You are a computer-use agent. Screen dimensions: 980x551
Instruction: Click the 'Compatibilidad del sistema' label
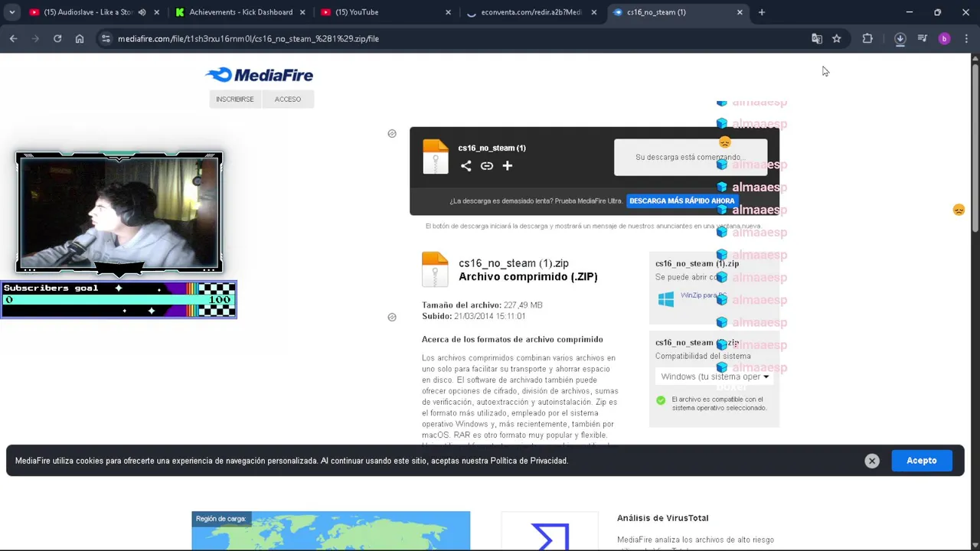[x=703, y=356]
